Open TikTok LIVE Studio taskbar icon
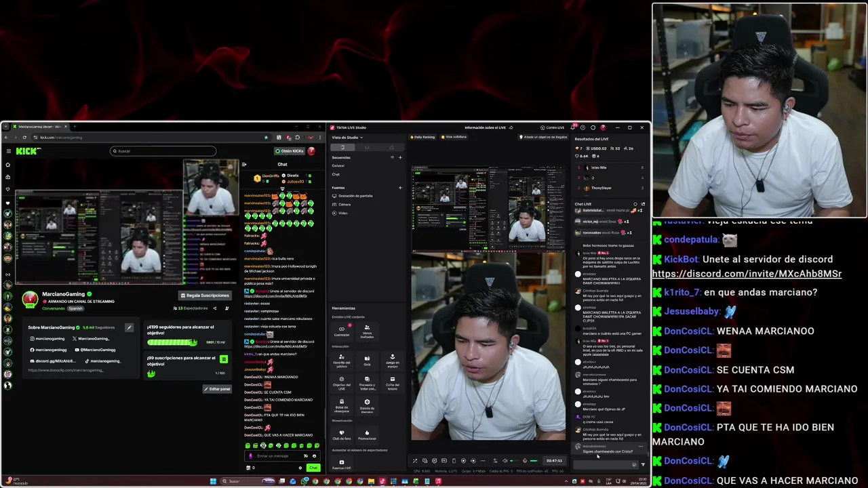This screenshot has height=488, width=868. tap(382, 482)
